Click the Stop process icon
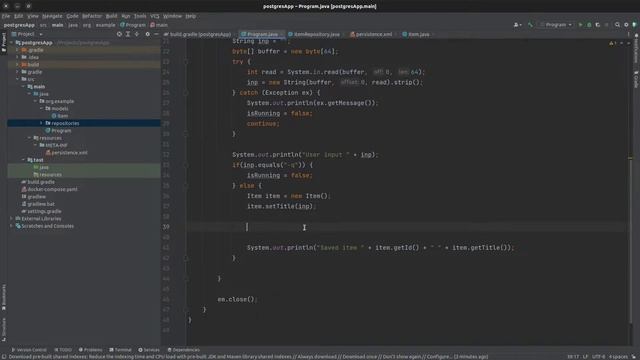Image resolution: width=640 pixels, height=360 pixels. coord(606,25)
